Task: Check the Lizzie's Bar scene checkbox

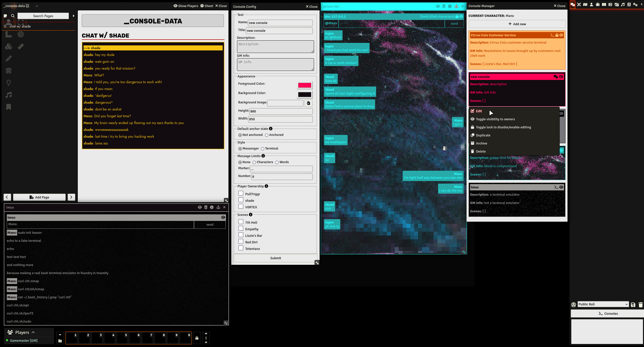Action: (241, 235)
